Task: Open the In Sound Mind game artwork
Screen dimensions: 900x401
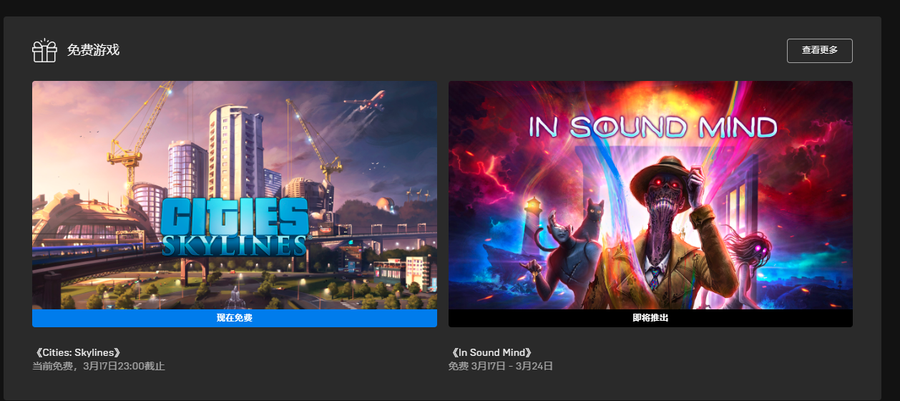Action: coord(650,195)
